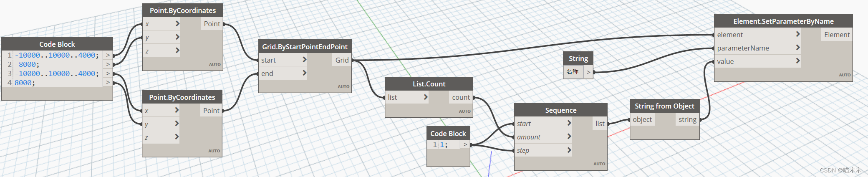Click the 名称 text field in String node
The image size is (868, 177).
tap(573, 72)
